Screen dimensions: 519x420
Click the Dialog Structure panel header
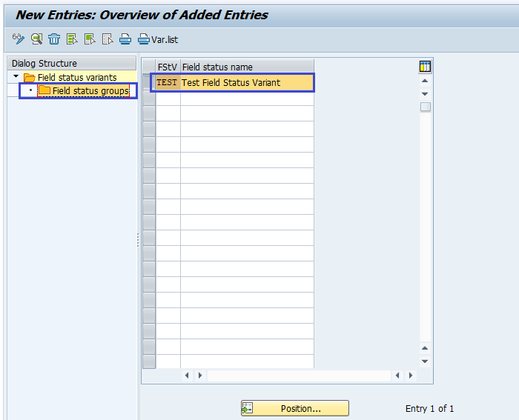[71, 63]
